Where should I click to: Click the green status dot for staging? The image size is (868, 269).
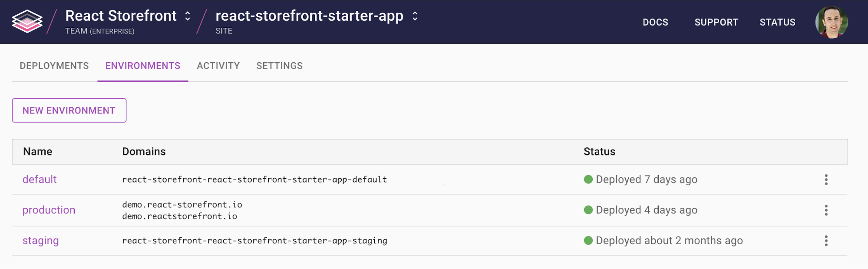588,240
